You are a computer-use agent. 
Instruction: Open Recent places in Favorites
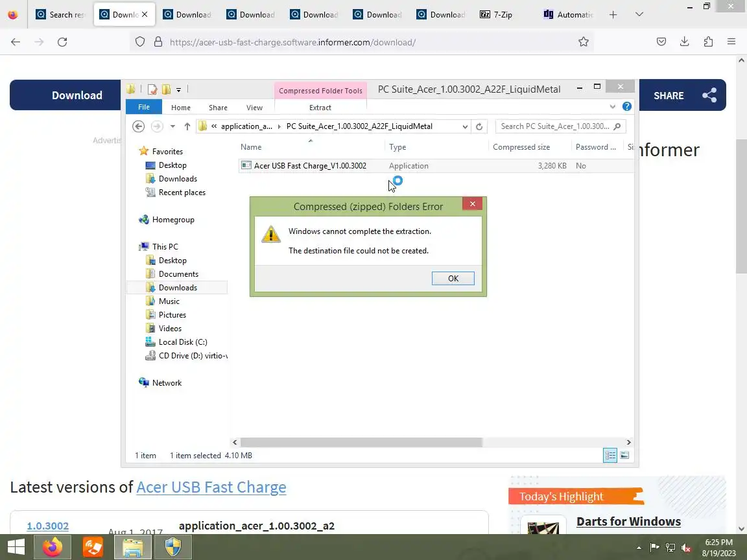tap(182, 192)
